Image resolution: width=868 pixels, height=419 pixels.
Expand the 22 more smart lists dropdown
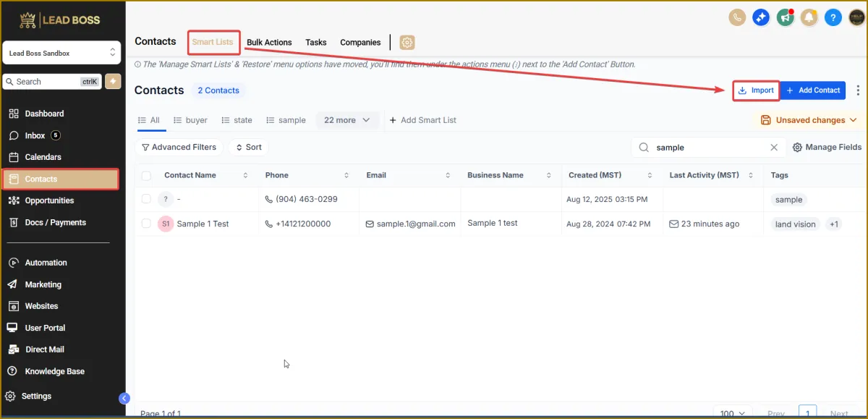click(x=347, y=120)
